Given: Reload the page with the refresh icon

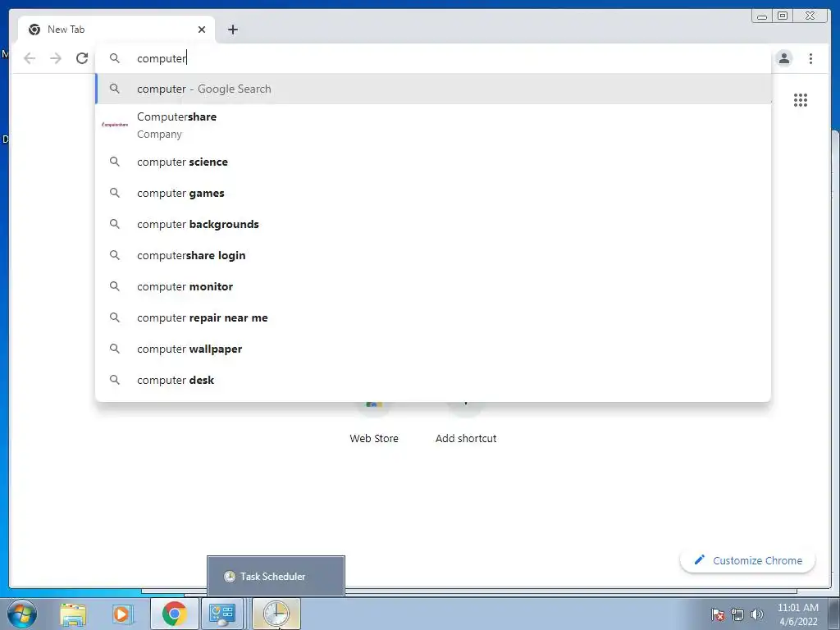Looking at the screenshot, I should point(82,58).
